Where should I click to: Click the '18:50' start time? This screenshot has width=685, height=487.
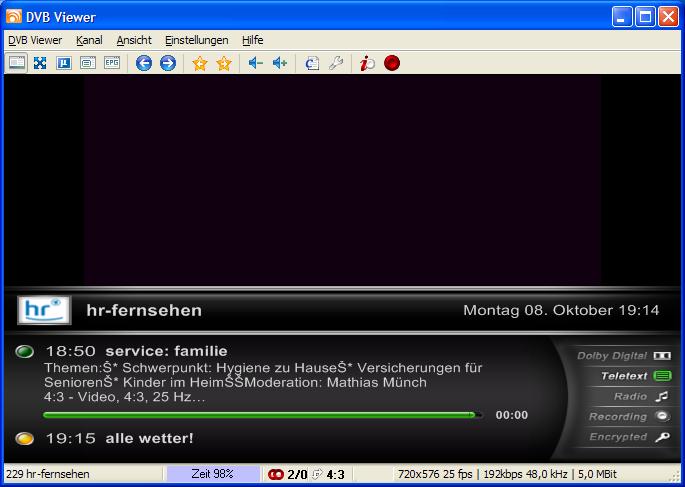click(70, 351)
